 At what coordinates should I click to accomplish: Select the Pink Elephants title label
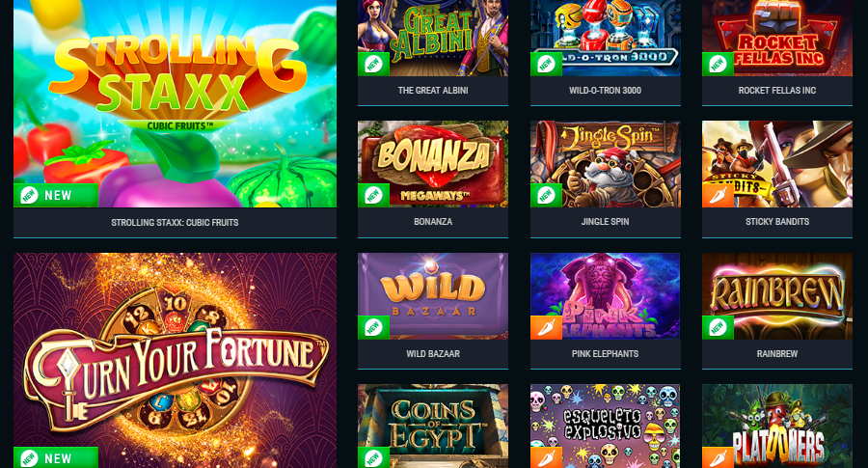605,353
